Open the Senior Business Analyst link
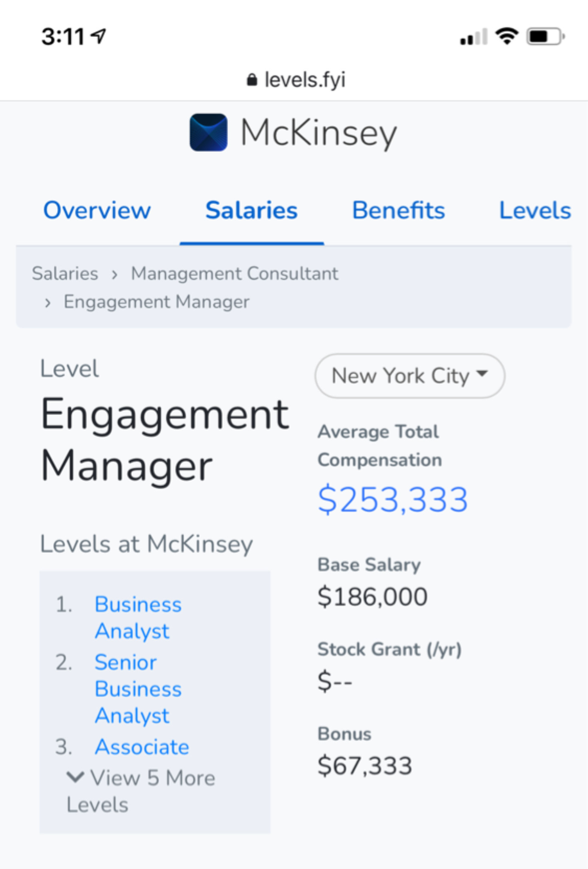The height and width of the screenshot is (869, 588). click(138, 689)
